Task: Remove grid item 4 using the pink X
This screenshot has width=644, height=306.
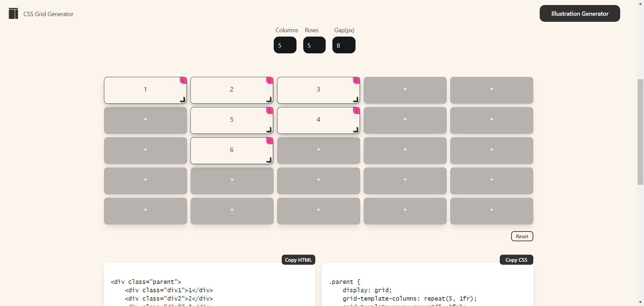Action: [x=356, y=111]
